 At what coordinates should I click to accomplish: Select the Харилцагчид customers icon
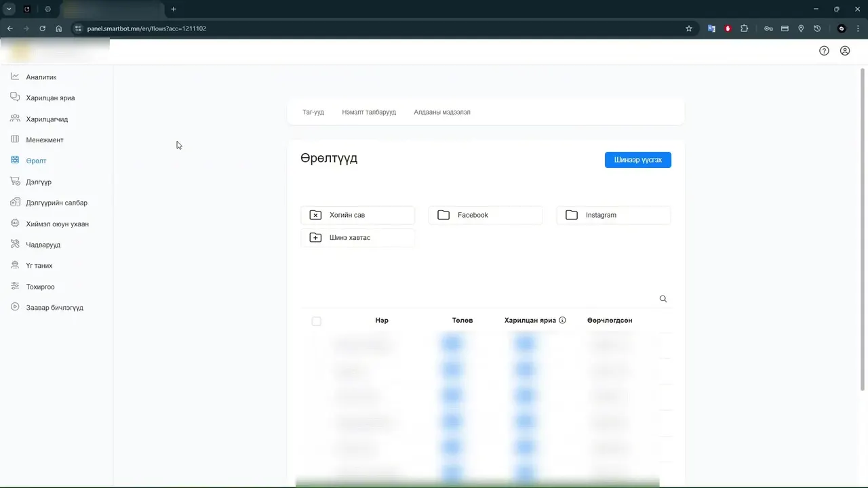tap(15, 119)
